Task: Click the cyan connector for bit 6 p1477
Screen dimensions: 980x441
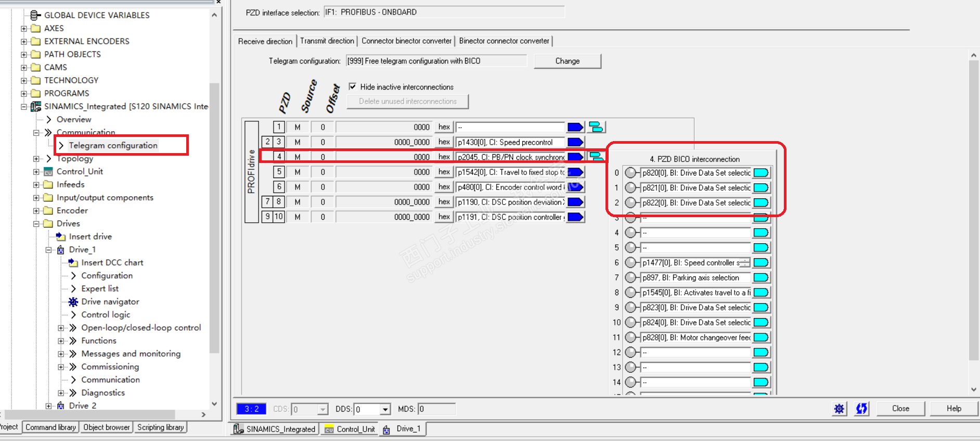Action: (x=761, y=263)
